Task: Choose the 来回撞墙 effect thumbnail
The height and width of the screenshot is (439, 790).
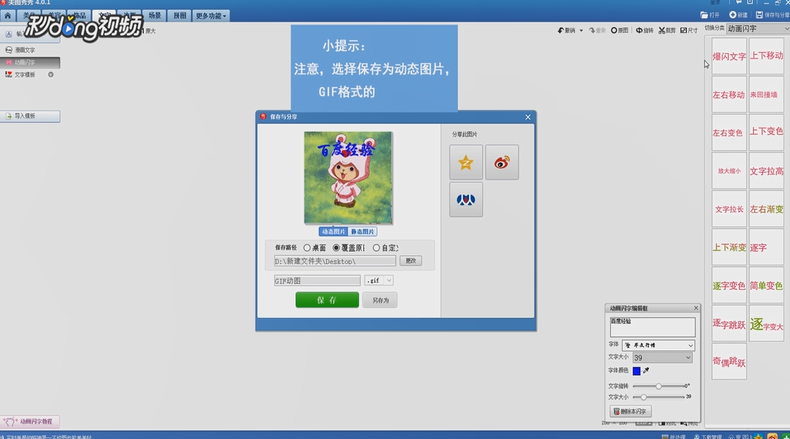Action: [766, 95]
